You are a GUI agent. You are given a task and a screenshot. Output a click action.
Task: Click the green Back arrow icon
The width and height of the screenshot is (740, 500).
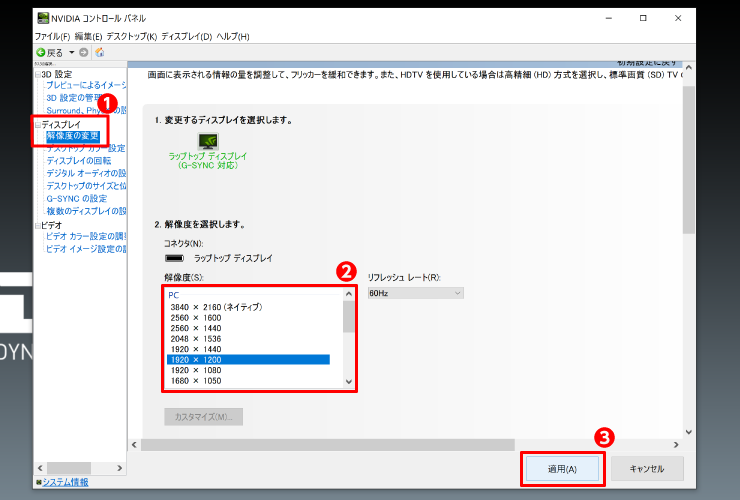tap(41, 52)
